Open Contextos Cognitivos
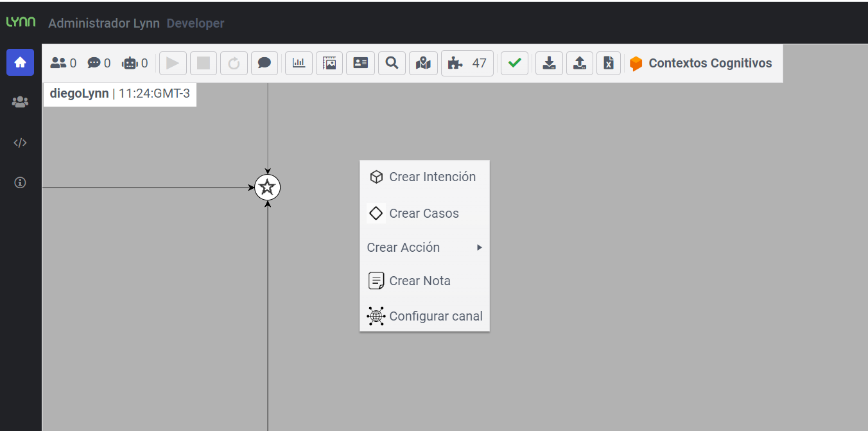Screen dimensions: 868x431 coord(701,63)
